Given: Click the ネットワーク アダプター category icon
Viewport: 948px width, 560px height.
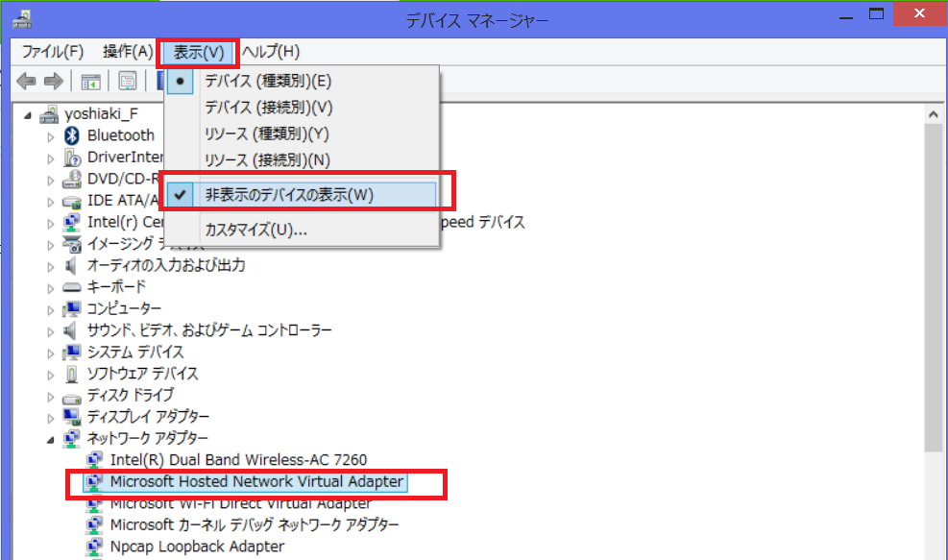Looking at the screenshot, I should 71,438.
